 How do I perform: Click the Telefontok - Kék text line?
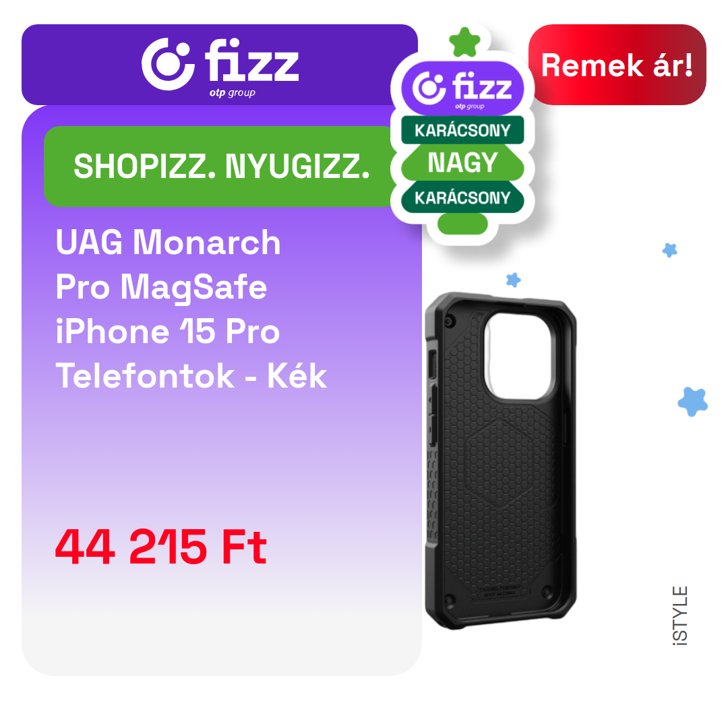(191, 375)
